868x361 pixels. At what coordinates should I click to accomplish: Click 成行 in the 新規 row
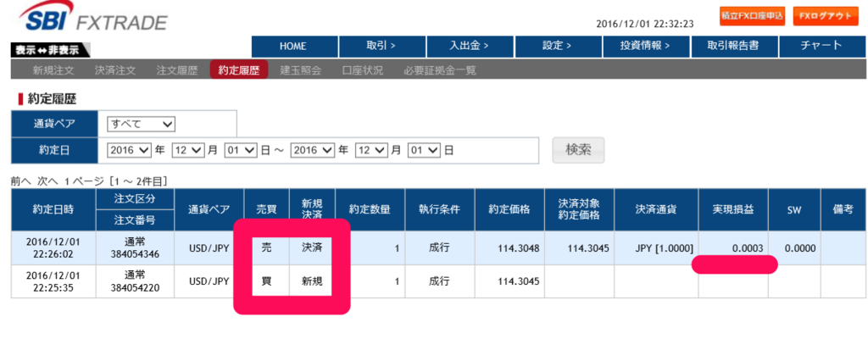pyautogui.click(x=440, y=281)
